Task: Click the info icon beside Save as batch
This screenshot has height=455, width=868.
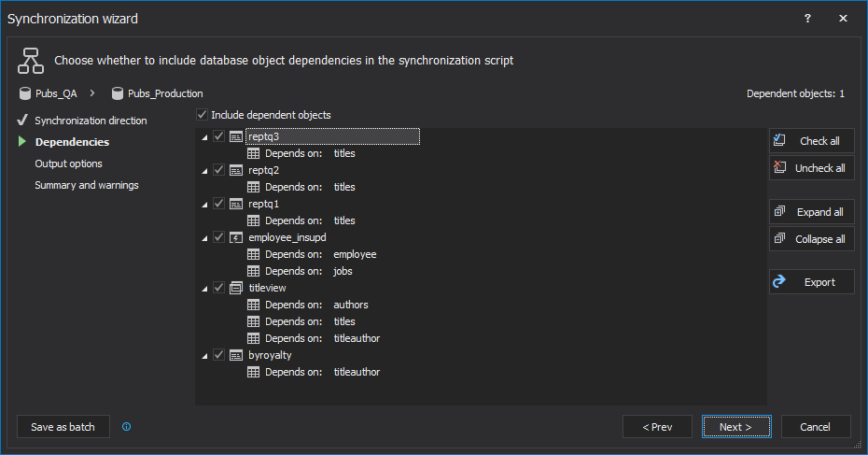Action: 127,427
